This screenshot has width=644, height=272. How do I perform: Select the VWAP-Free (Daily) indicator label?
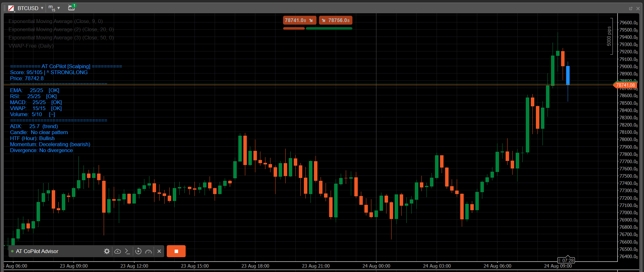click(x=31, y=46)
